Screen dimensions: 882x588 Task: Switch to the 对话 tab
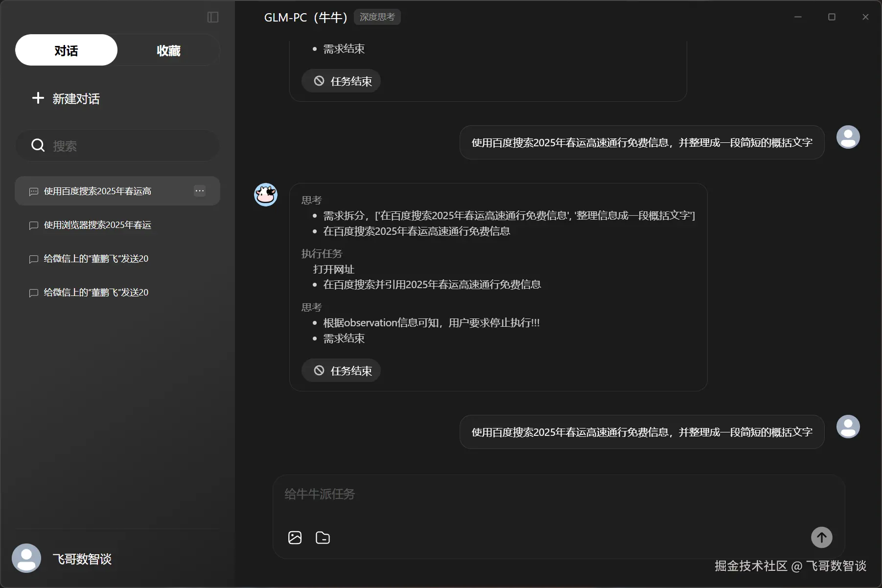coord(66,50)
